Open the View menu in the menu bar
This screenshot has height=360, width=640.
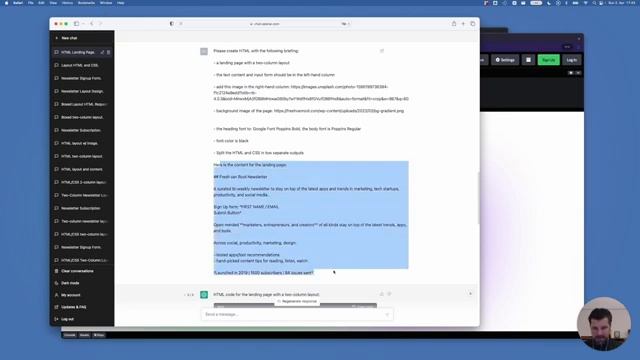53,3
